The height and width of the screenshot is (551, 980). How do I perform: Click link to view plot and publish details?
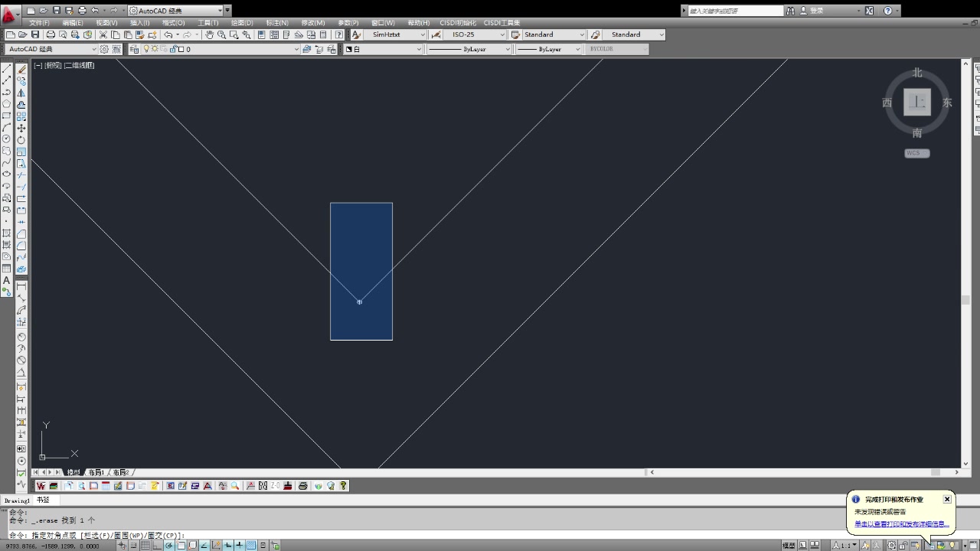pos(901,524)
